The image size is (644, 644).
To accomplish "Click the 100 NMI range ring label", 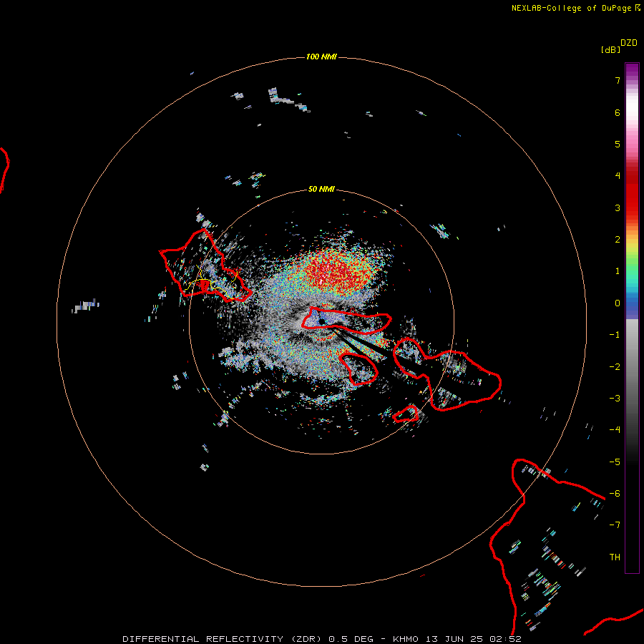I will click(321, 57).
